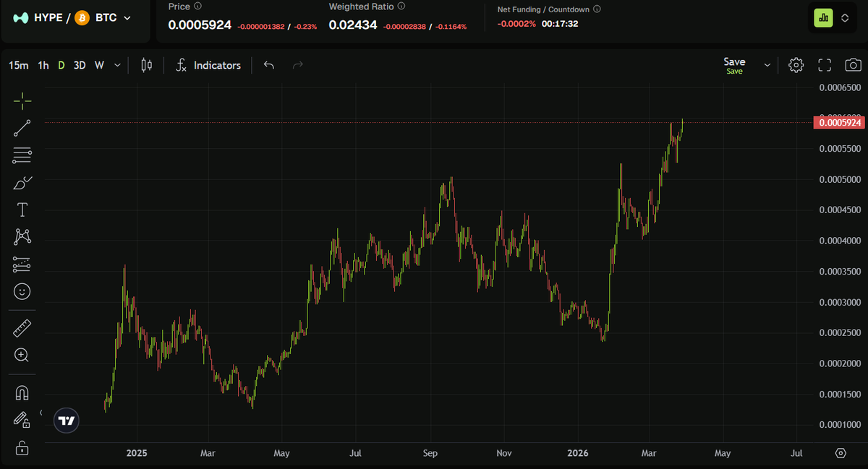Select the text annotation tool
This screenshot has height=469, width=868.
pyautogui.click(x=22, y=210)
